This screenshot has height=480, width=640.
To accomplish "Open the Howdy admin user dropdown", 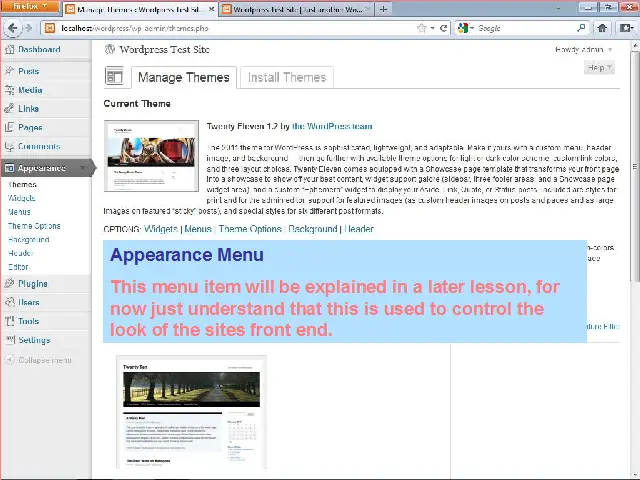I will pos(584,50).
